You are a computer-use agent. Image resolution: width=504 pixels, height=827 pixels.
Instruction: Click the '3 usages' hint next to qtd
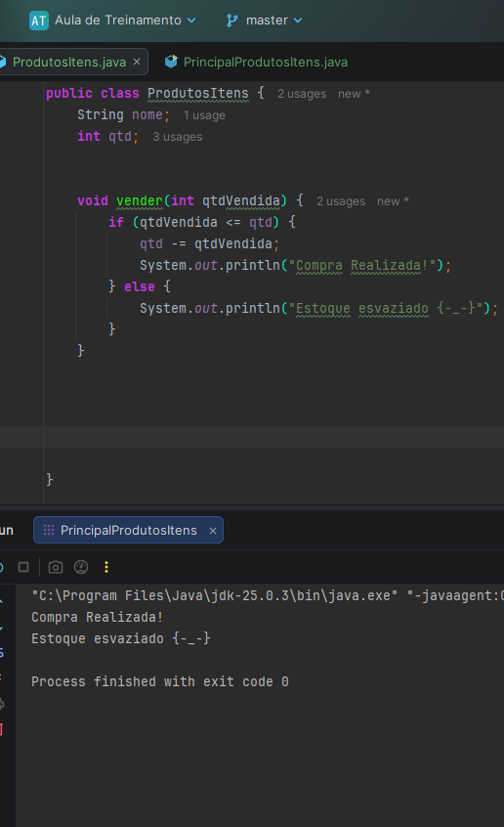[177, 137]
